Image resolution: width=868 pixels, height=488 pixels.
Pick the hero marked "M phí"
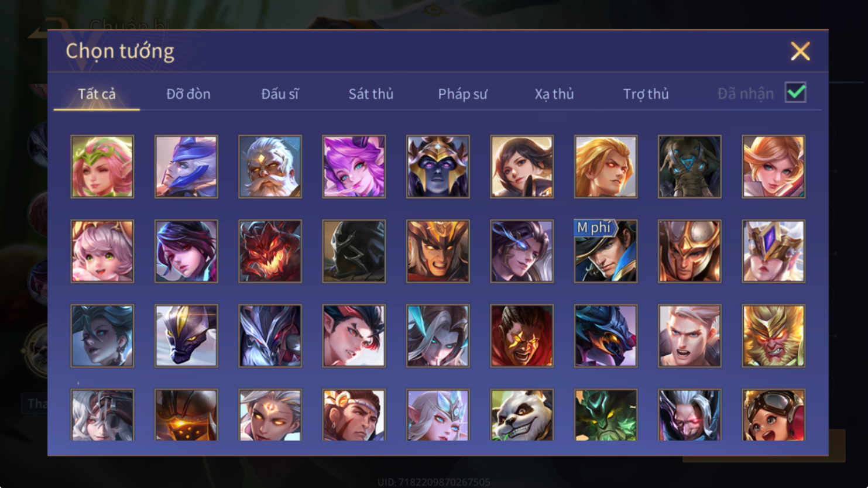tap(606, 251)
